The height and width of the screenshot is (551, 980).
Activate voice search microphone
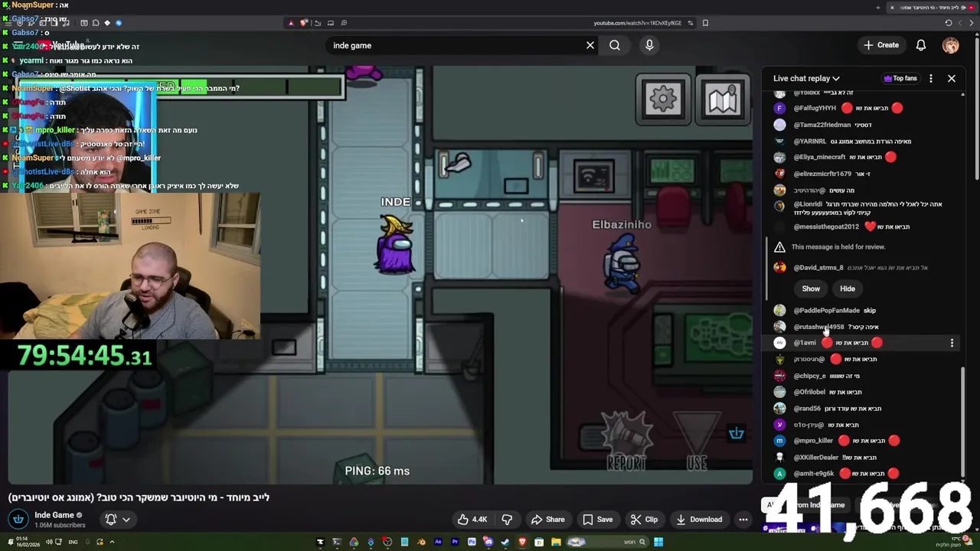649,45
